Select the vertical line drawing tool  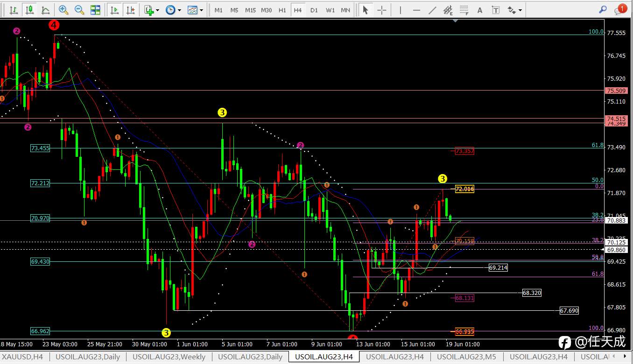click(x=401, y=10)
